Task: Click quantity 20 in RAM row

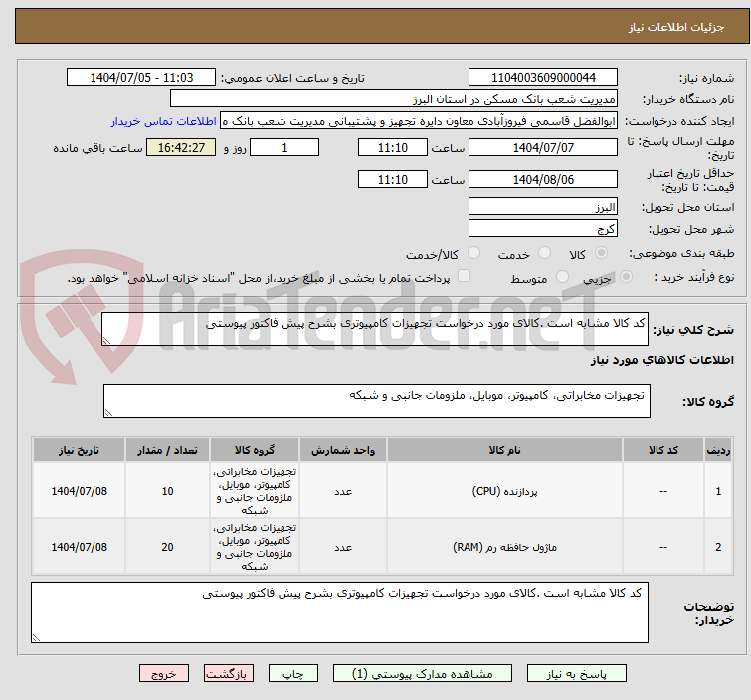Action: tap(167, 547)
